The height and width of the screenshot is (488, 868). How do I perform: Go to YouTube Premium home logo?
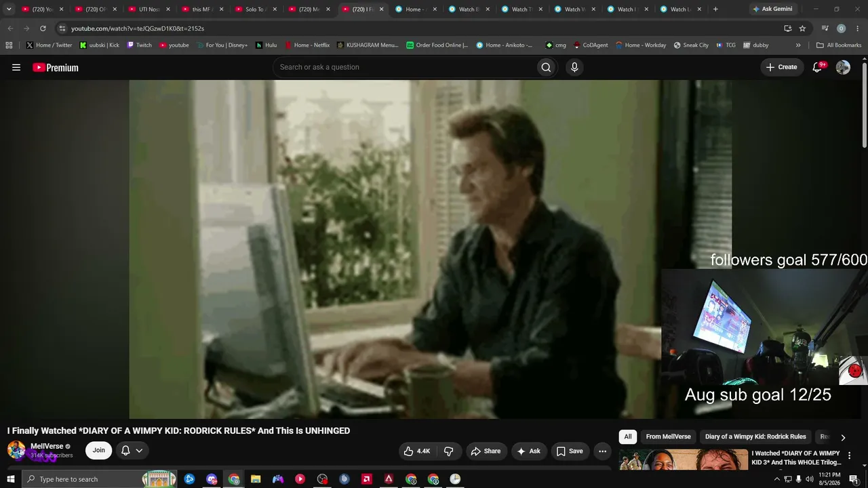click(56, 67)
